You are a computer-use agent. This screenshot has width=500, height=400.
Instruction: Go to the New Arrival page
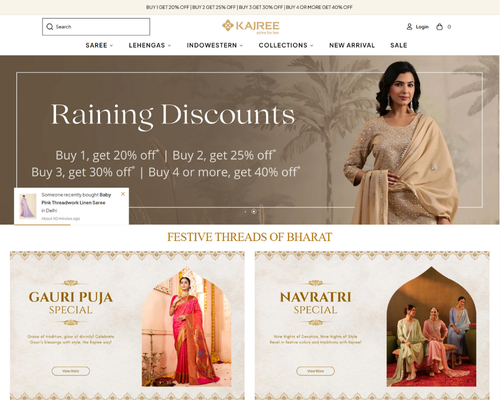click(352, 45)
